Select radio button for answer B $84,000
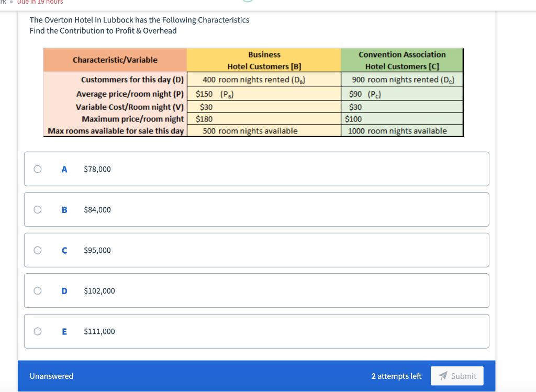Image resolution: width=536 pixels, height=392 pixels. click(x=38, y=209)
